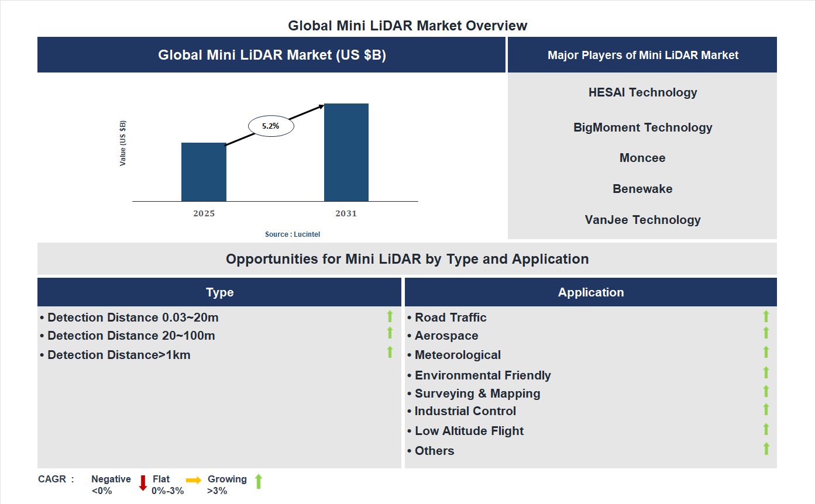The width and height of the screenshot is (815, 504).
Task: Select the 5.2% CAGR bubble on the chart
Action: click(x=270, y=125)
